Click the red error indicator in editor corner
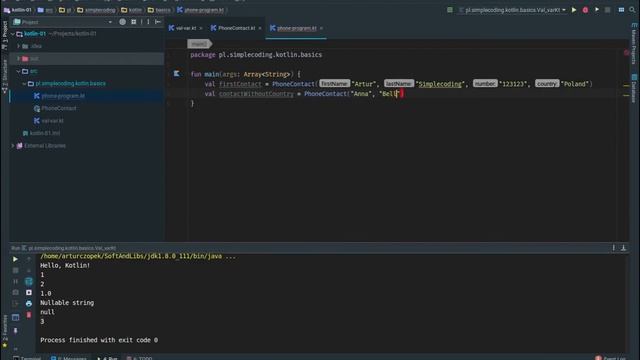This screenshot has height=360, width=640. (x=627, y=53)
